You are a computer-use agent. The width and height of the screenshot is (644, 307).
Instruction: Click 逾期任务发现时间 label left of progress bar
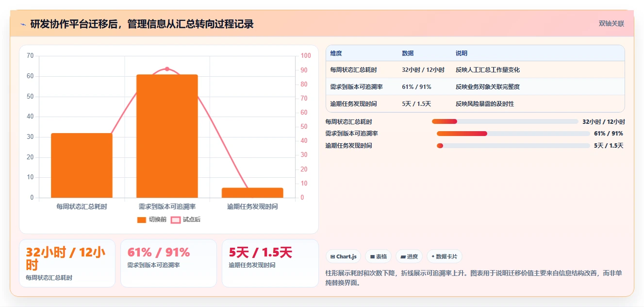point(348,146)
